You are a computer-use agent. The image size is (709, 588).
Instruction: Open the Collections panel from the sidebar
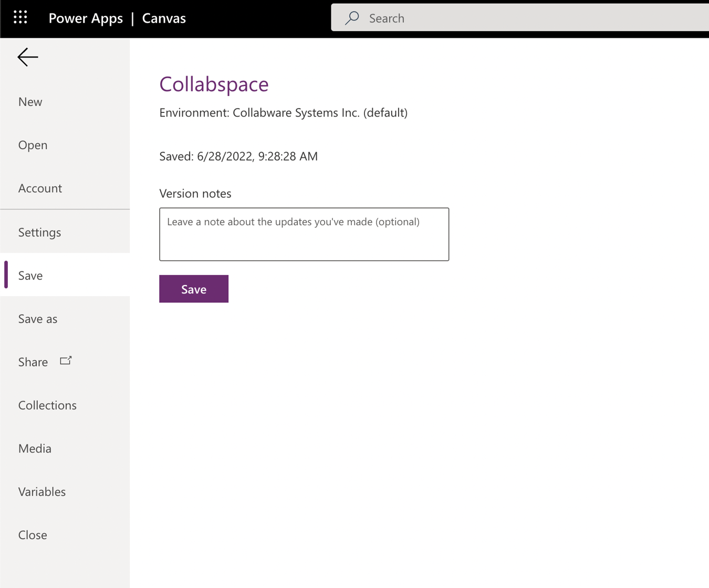(47, 405)
